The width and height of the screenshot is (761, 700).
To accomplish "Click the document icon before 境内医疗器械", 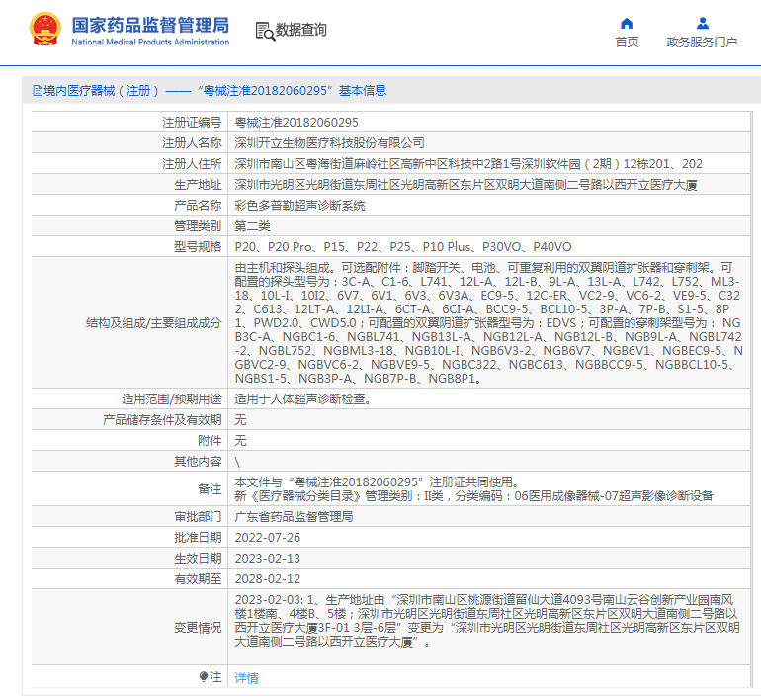I will coord(37,91).
